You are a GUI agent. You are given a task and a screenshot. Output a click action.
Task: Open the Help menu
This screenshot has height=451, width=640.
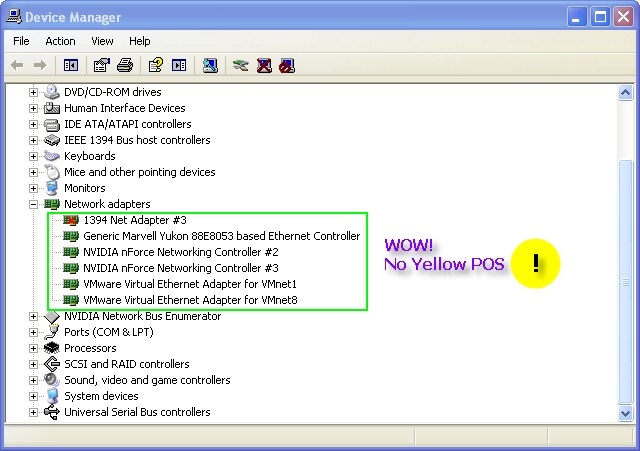140,41
